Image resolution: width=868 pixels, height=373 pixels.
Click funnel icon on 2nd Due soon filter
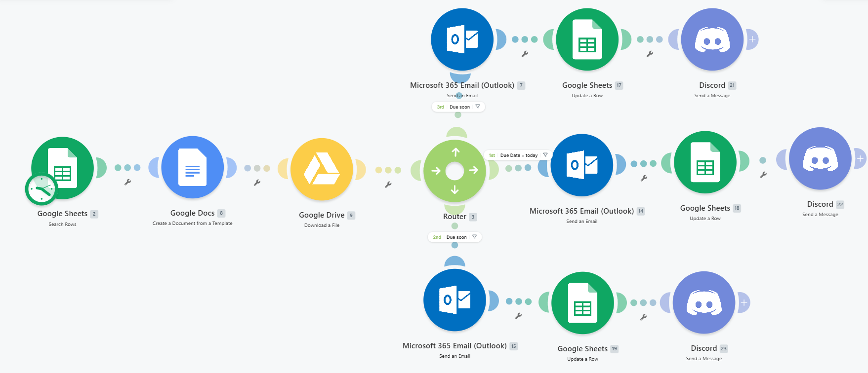pos(474,237)
